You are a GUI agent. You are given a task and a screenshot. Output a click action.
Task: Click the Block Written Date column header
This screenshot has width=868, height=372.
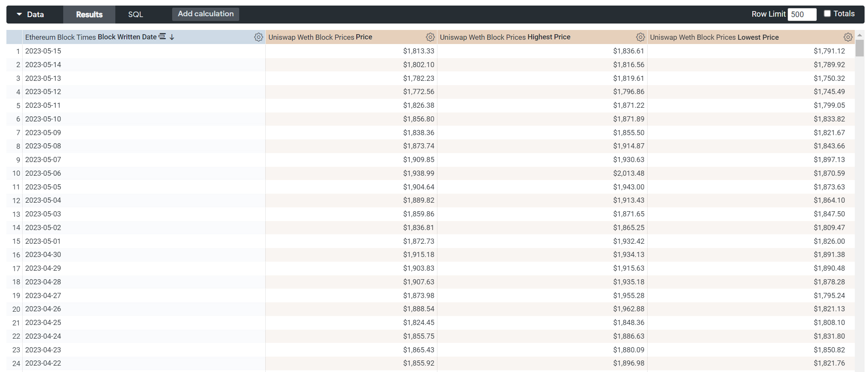click(91, 37)
